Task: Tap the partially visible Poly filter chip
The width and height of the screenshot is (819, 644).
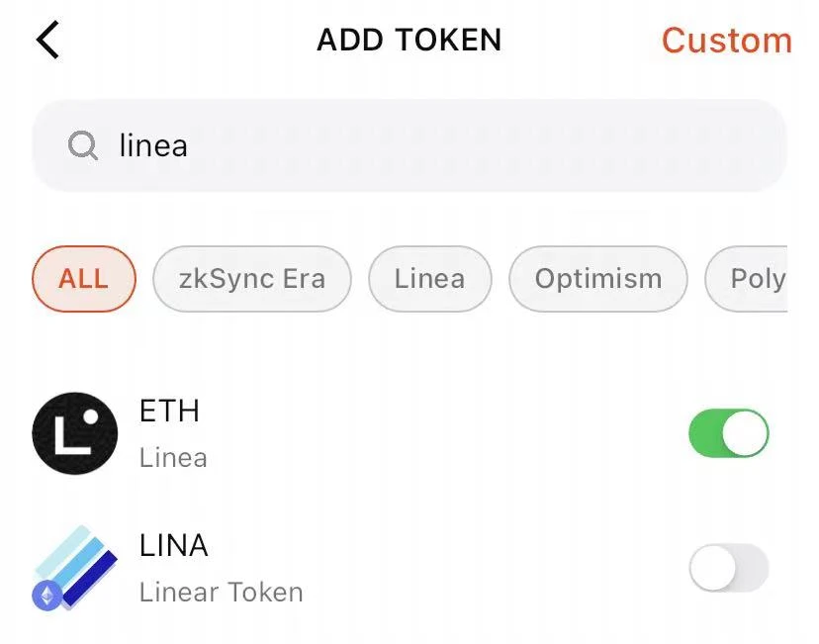Action: tap(760, 279)
